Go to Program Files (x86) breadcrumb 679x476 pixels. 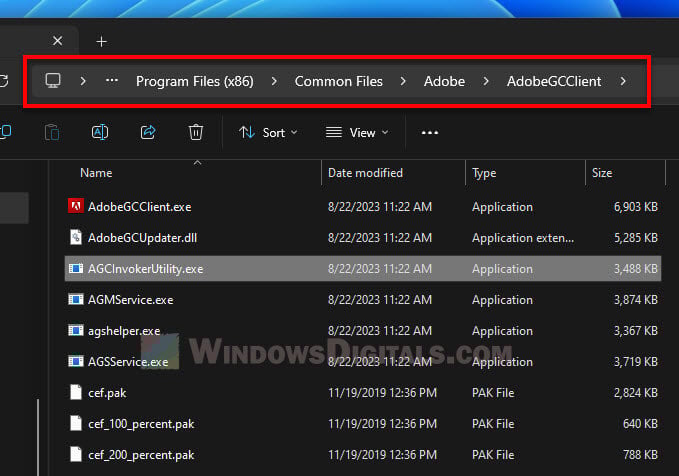tap(194, 81)
